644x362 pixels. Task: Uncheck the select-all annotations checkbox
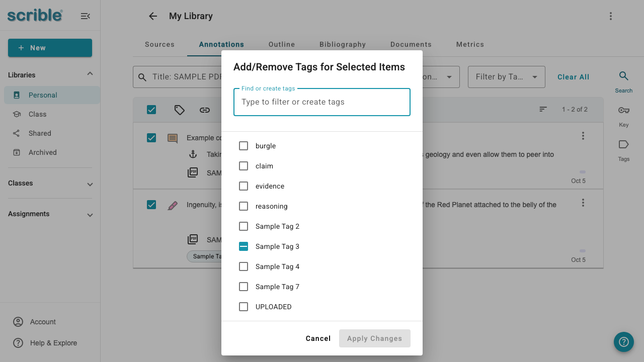[151, 110]
